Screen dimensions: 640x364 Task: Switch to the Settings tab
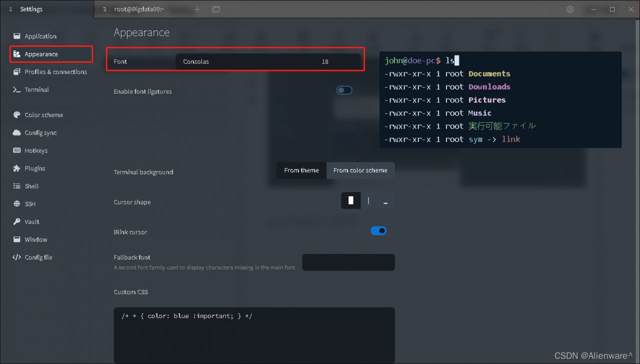click(47, 9)
